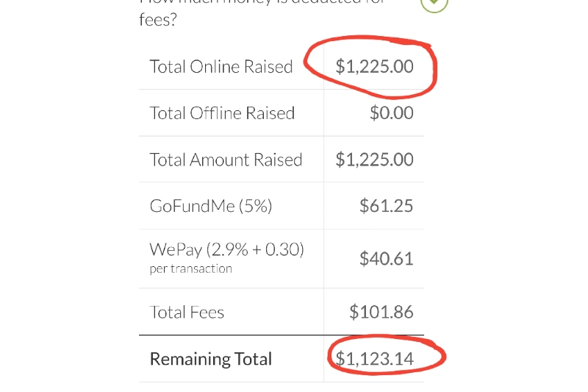This screenshot has width=588, height=392.
Task: Collapse the fees question using green chevron
Action: tap(434, 3)
